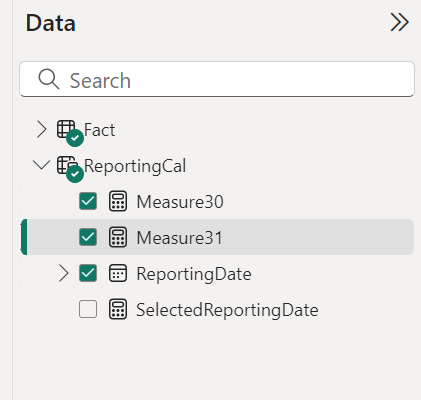Click the Search input field
The image size is (421, 400).
(217, 79)
